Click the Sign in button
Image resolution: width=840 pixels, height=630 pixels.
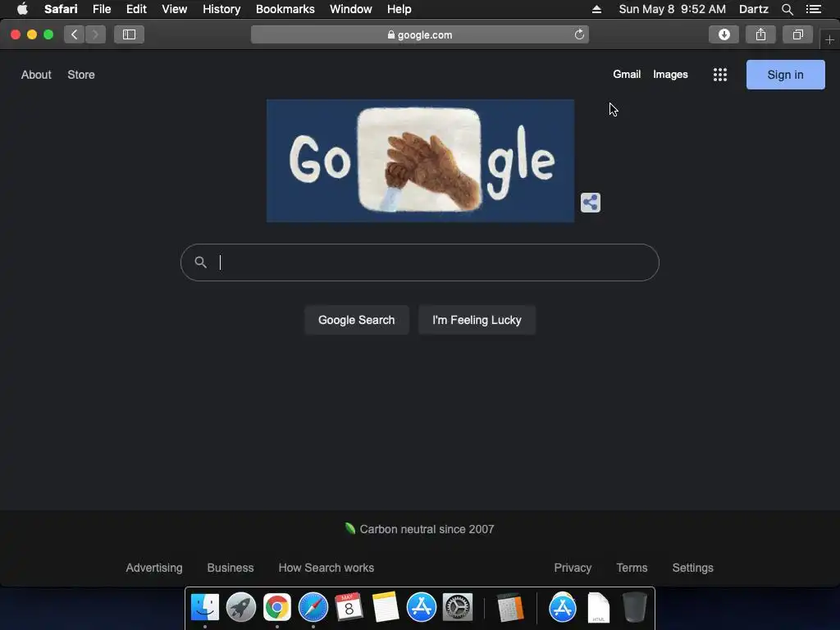785,75
